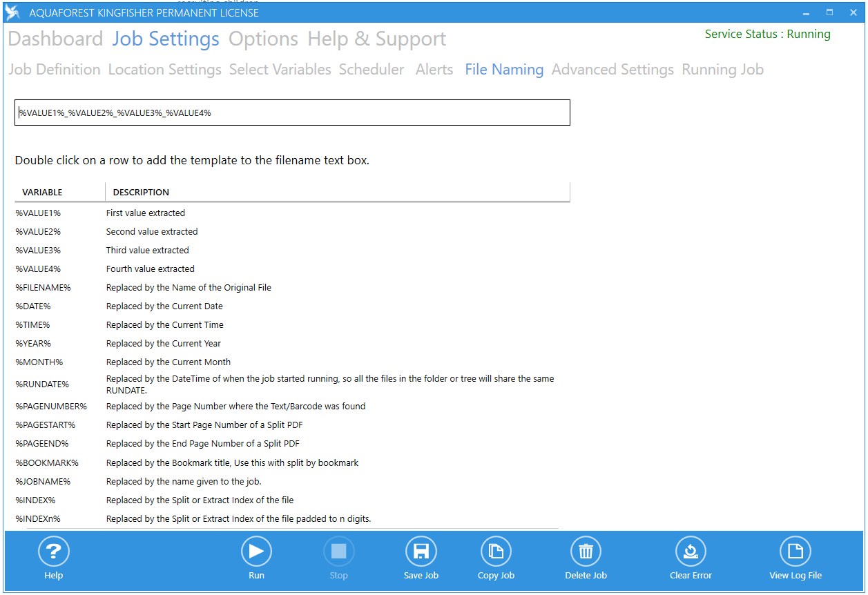Image resolution: width=868 pixels, height=595 pixels.
Task: Sort by the VARIABLE column header
Action: click(x=43, y=193)
